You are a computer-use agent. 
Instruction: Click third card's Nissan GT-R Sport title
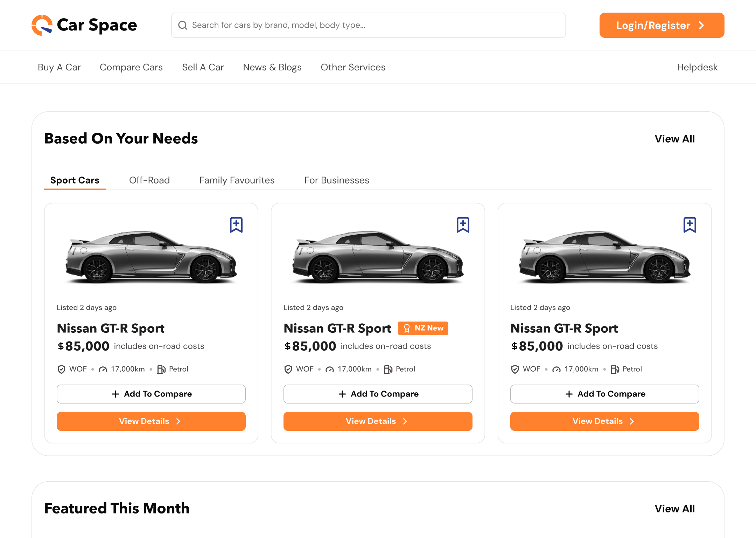click(564, 329)
